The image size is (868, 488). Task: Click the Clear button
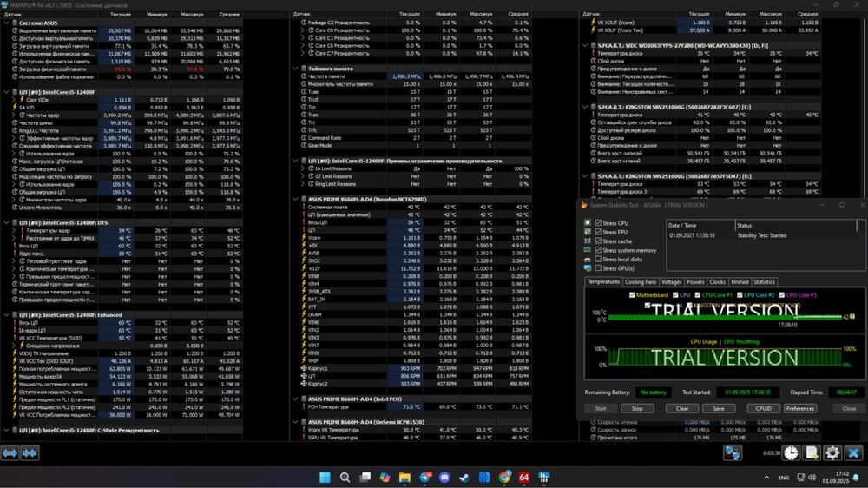coord(682,408)
